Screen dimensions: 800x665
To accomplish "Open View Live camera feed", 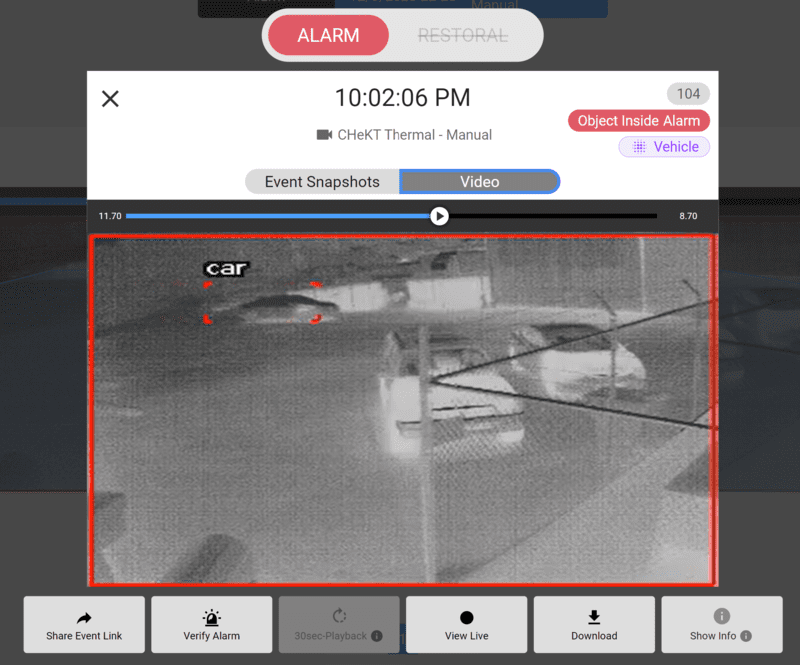I will click(x=466, y=625).
